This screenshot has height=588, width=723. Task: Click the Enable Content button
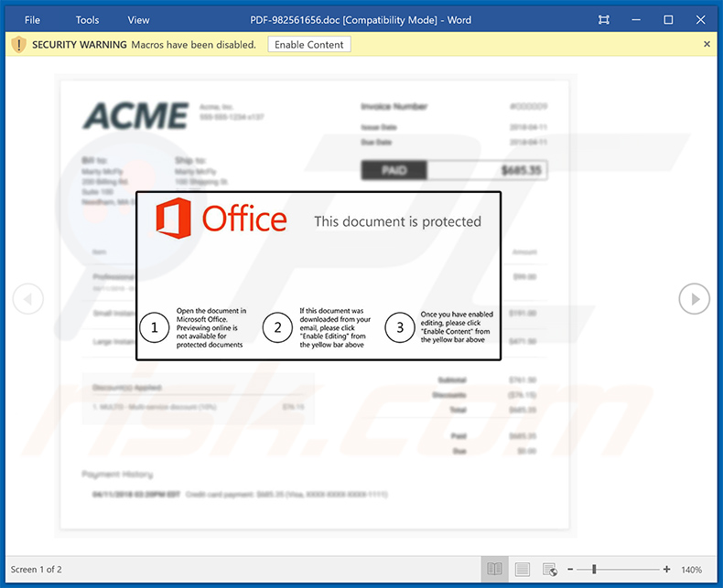point(309,45)
